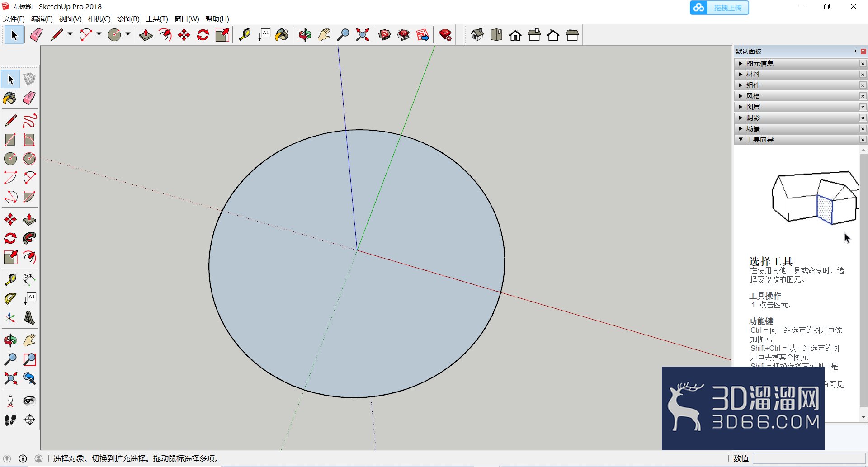Select the Protractor tool
The width and height of the screenshot is (868, 467).
click(x=10, y=298)
